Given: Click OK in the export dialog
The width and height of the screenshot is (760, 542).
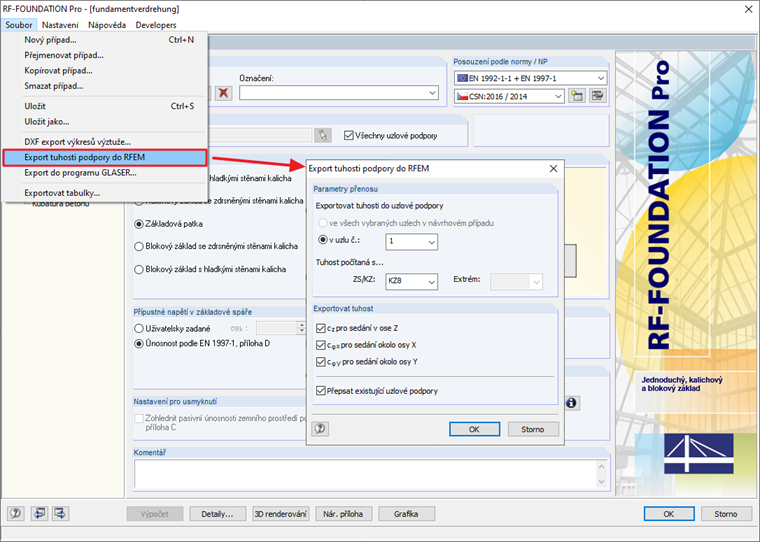Looking at the screenshot, I should [474, 429].
